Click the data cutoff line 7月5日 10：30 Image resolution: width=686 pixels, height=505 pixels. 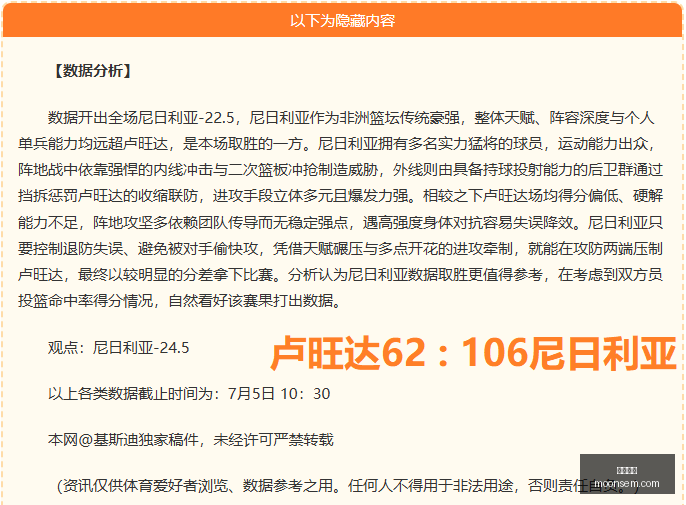189,394
